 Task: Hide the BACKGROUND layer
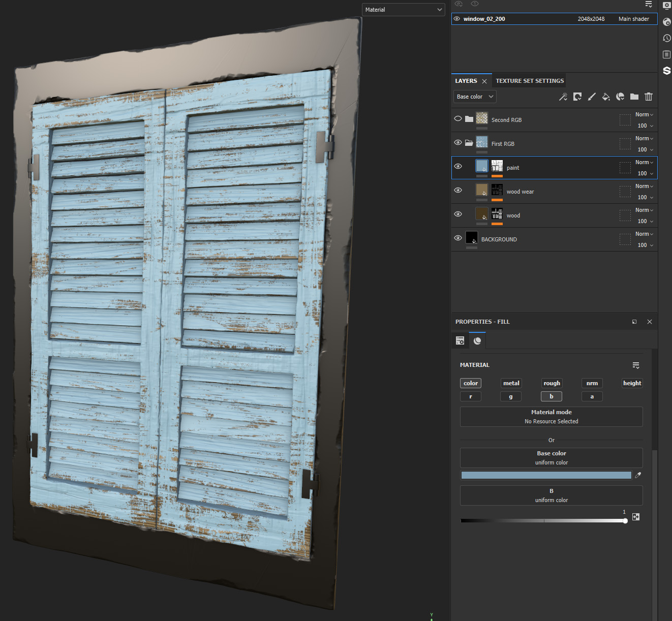coord(457,238)
